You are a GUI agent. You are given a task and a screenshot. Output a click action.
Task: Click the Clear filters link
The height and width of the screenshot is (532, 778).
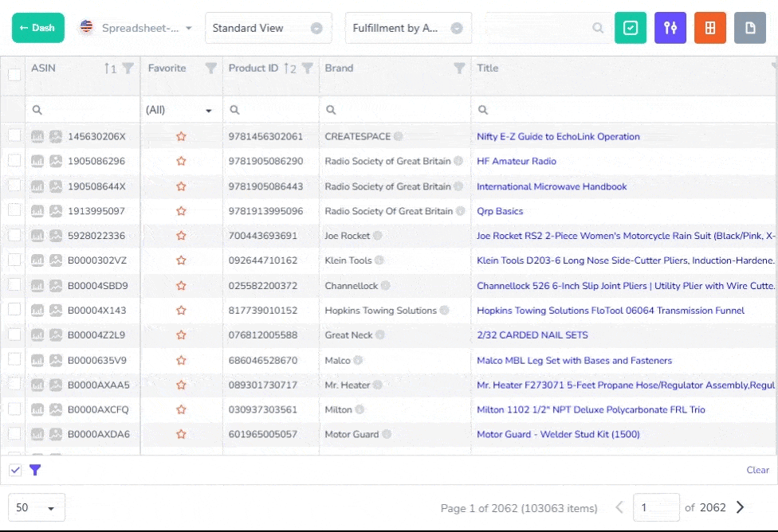(757, 470)
